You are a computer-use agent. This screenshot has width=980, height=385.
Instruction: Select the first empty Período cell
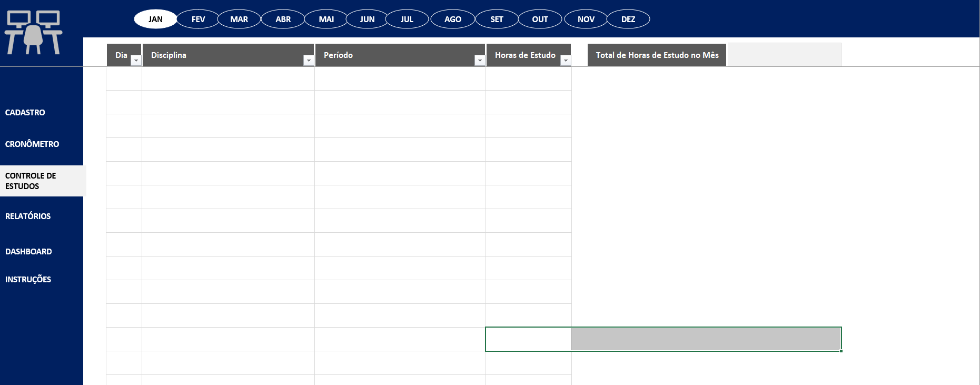coord(400,78)
